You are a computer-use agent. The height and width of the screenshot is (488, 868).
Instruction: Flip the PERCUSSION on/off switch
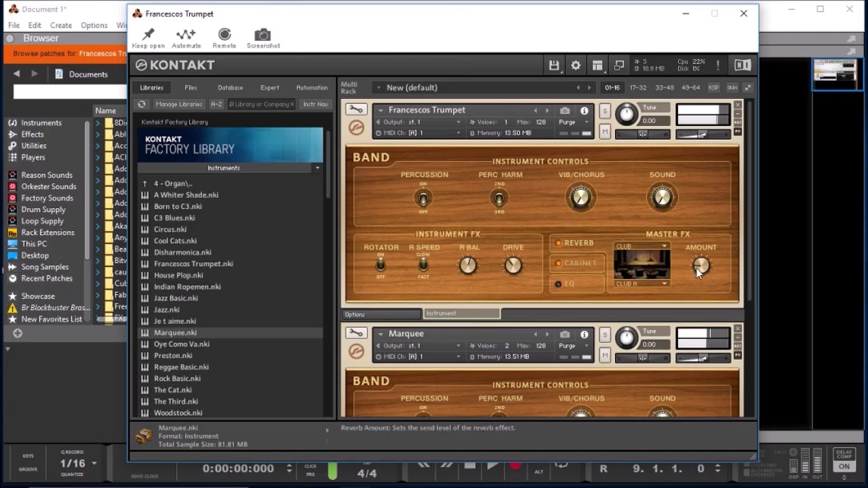[423, 199]
